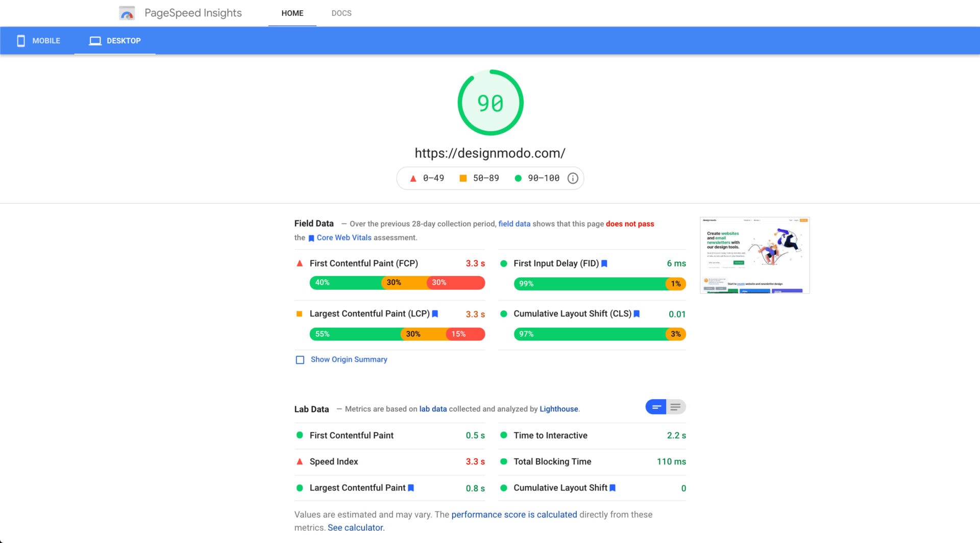Click orange square in 50–89 legend
980x543 pixels.
463,178
